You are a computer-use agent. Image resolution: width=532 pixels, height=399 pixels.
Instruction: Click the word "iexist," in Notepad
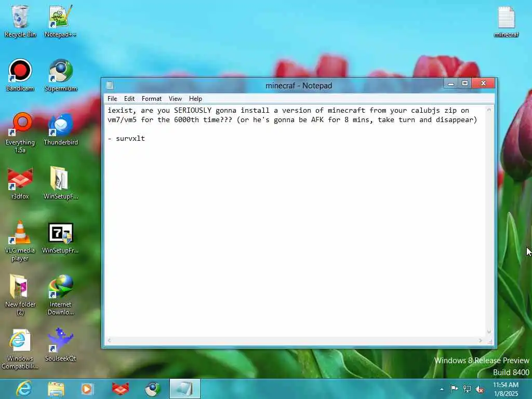(122, 111)
